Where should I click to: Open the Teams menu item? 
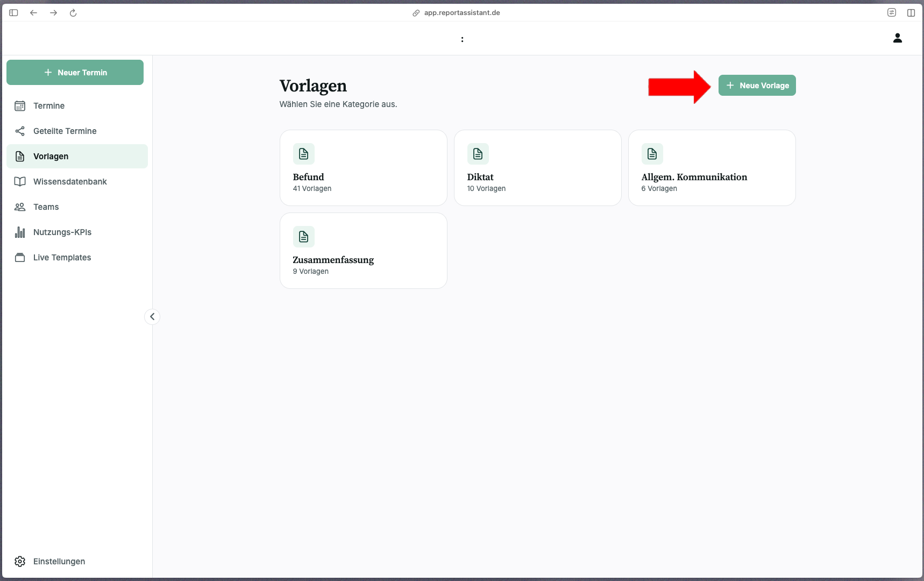coord(77,207)
